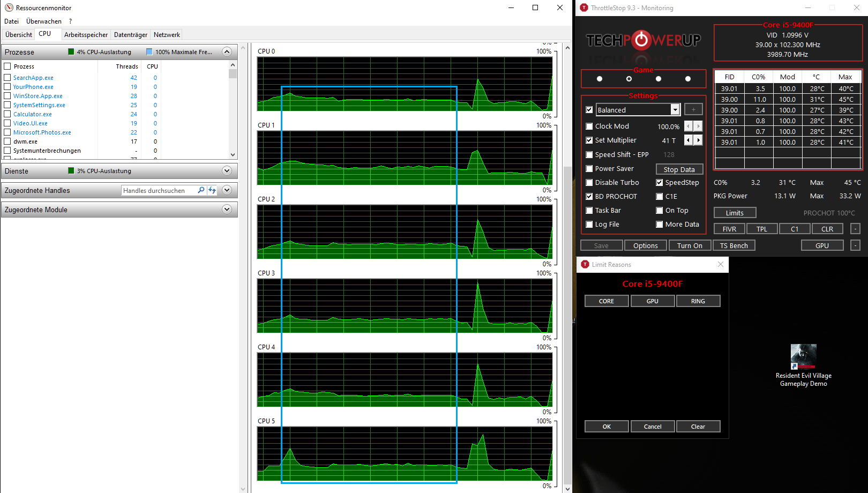Click RING in Limit Reasons
Screen dimensions: 868x493
[x=698, y=301]
